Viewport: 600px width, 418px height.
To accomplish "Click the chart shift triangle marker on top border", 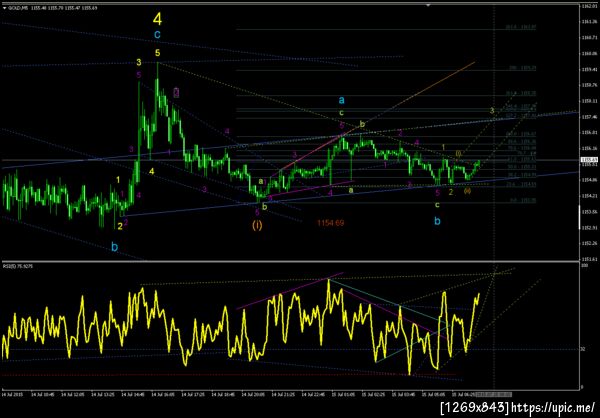I will pyautogui.click(x=428, y=5).
